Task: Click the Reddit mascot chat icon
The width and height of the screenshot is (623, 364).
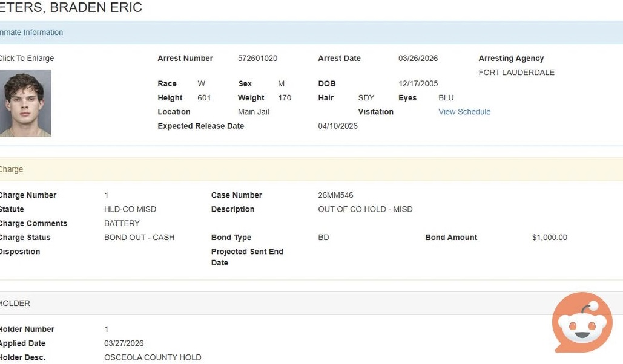Action: pyautogui.click(x=582, y=322)
